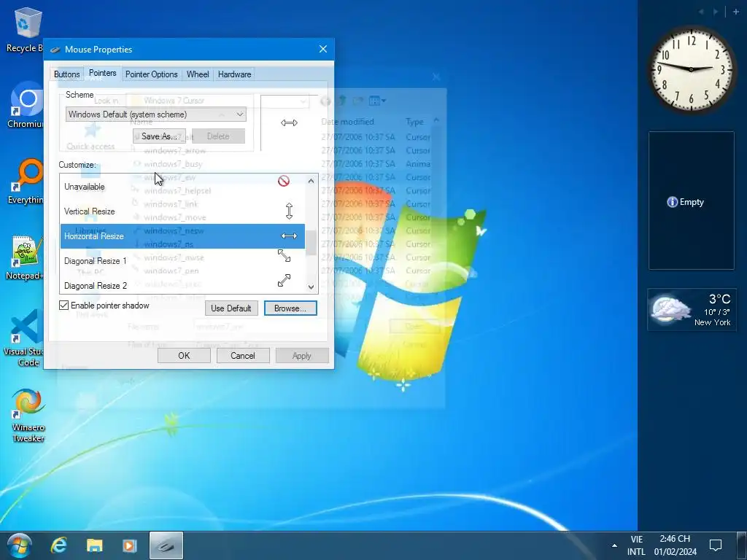
Task: Click the Delete scheme button
Action: (218, 136)
